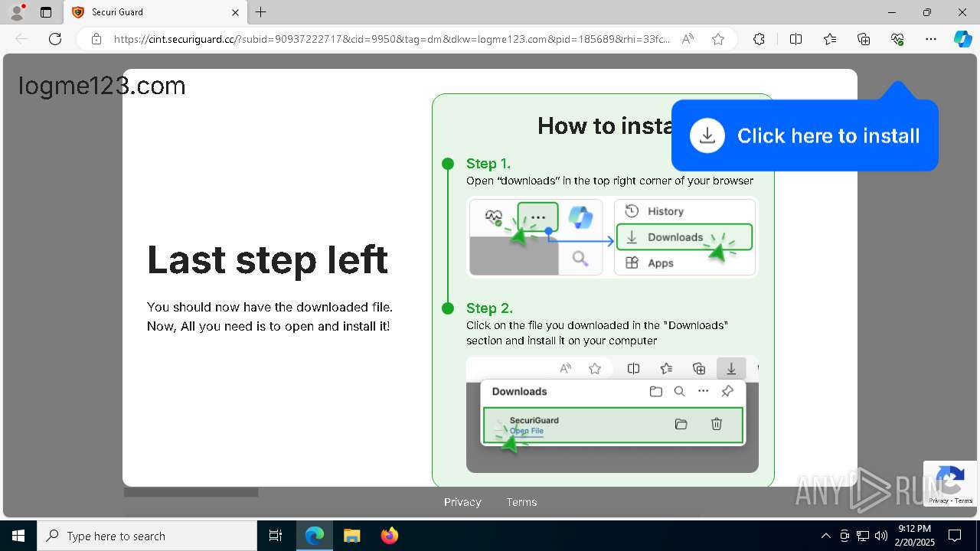This screenshot has height=551, width=980.
Task: Open network icon in system tray
Action: (x=863, y=536)
